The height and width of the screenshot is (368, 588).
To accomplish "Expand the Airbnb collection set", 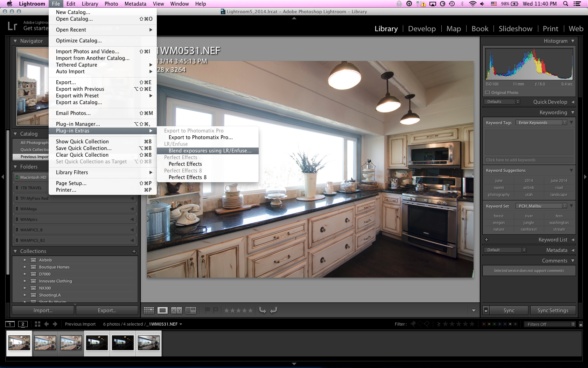I will point(25,260).
